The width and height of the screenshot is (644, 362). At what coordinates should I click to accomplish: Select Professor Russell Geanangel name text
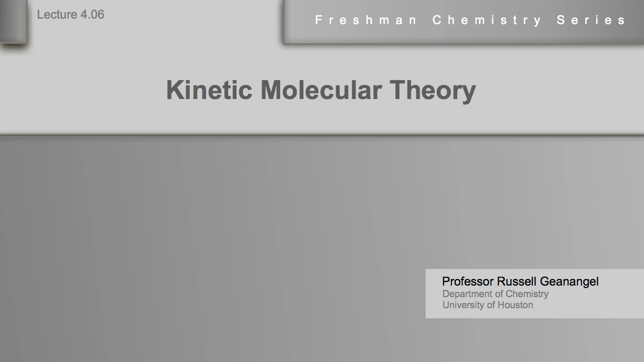point(520,282)
